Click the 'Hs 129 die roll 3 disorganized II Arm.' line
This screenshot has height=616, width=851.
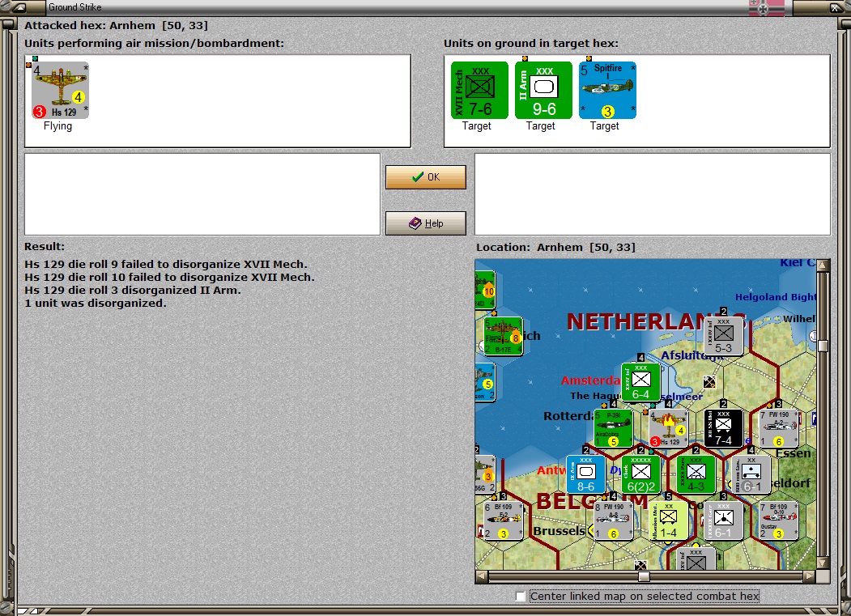(133, 291)
